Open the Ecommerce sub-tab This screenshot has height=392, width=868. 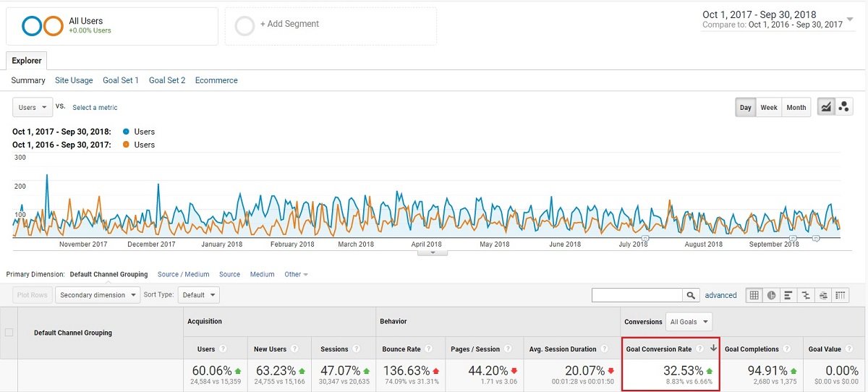216,80
